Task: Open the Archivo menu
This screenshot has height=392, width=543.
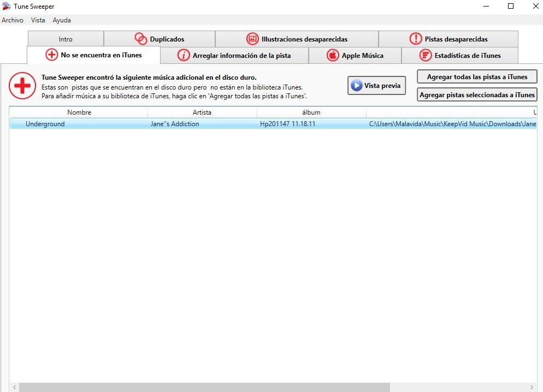Action: (13, 20)
